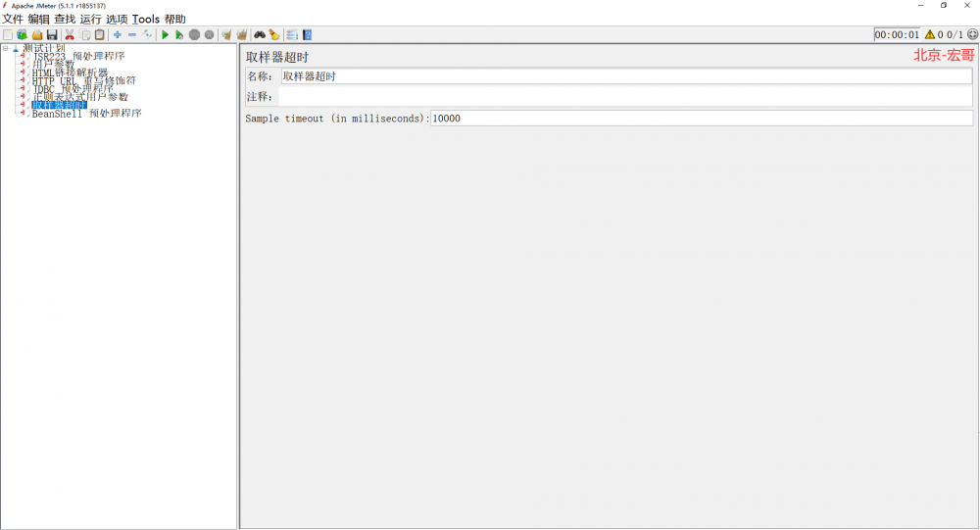
Task: Click the Stop test icon
Action: coord(194,35)
